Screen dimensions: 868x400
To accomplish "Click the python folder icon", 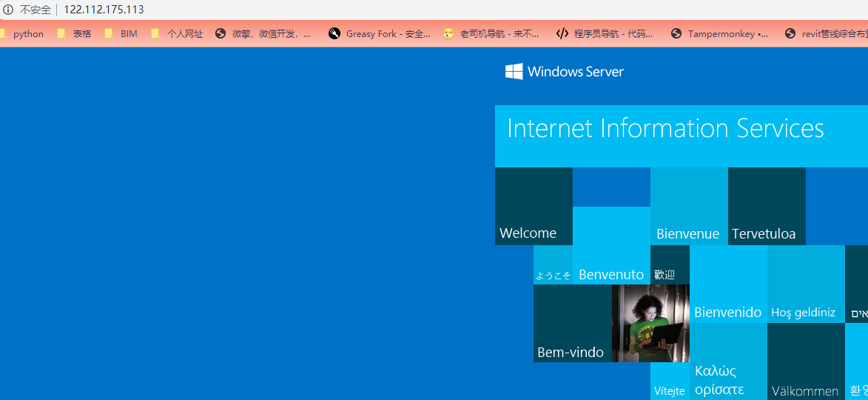I will pyautogui.click(x=3, y=34).
